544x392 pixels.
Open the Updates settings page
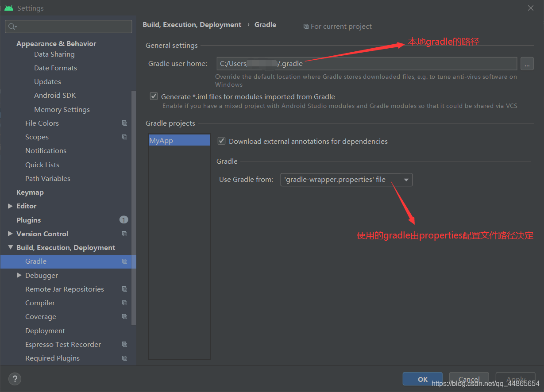48,81
